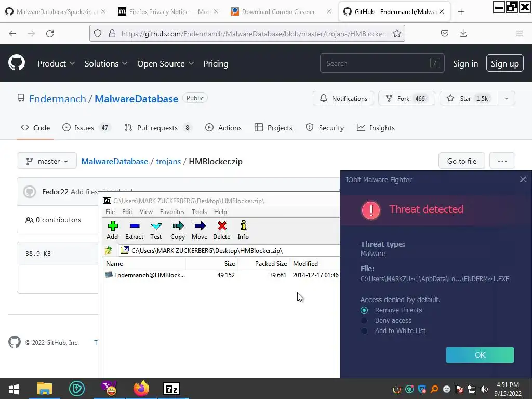This screenshot has width=532, height=399.
Task: Go up one folder level in 7-Zip
Action: pos(109,251)
